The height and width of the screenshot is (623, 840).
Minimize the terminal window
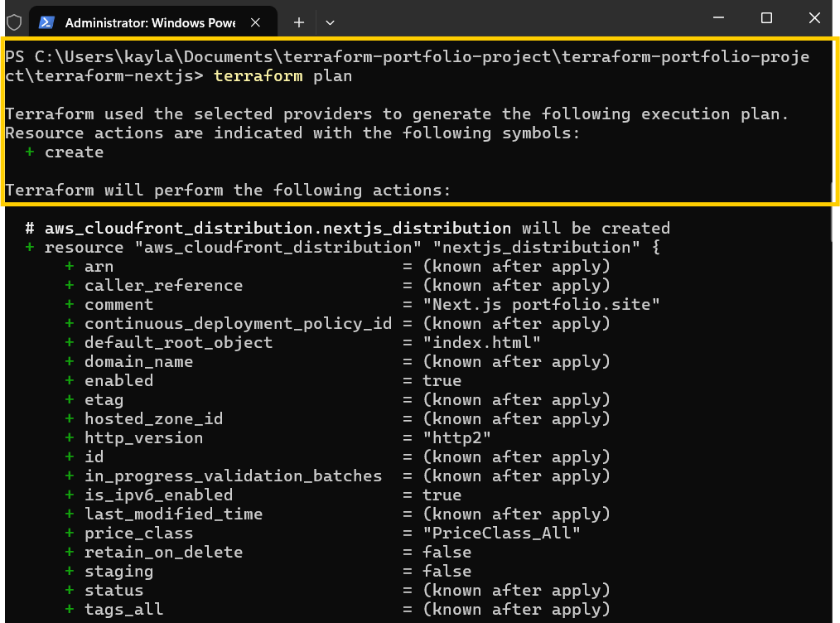click(719, 18)
